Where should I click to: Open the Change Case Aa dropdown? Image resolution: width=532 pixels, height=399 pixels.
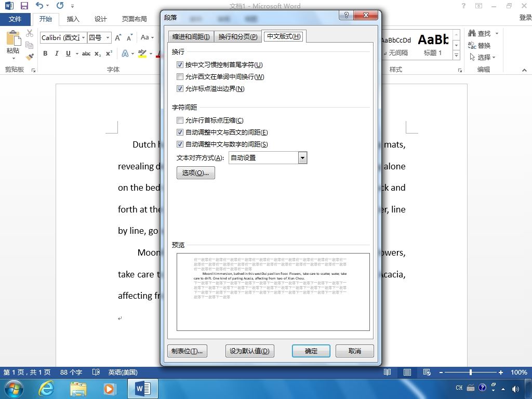147,37
